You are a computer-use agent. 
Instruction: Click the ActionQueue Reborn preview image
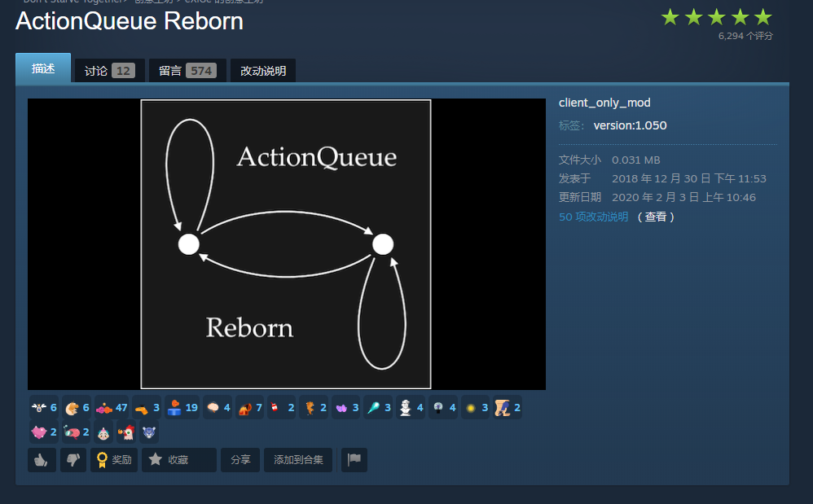coord(286,244)
